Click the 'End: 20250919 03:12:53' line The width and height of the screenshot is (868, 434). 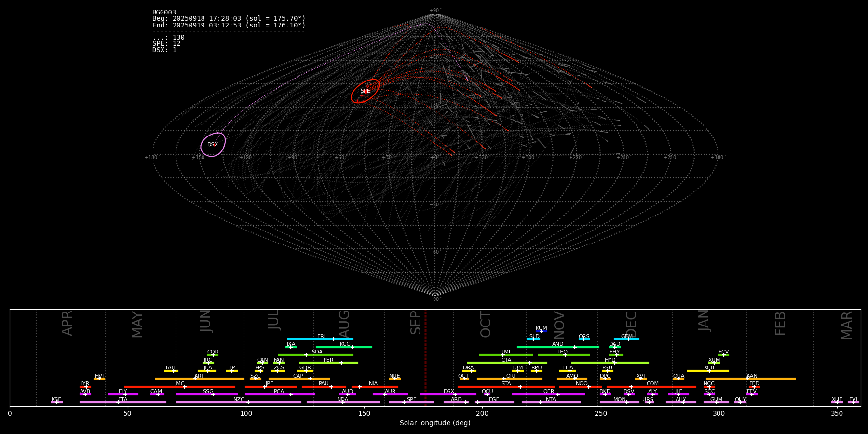(229, 25)
